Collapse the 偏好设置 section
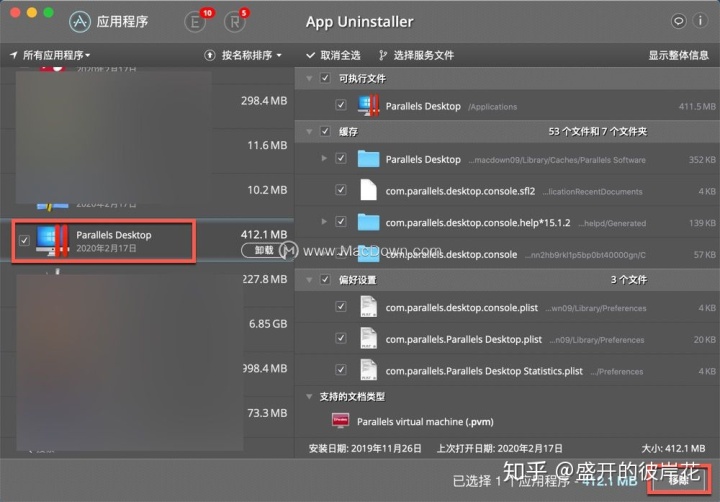The image size is (720, 502). click(x=309, y=280)
